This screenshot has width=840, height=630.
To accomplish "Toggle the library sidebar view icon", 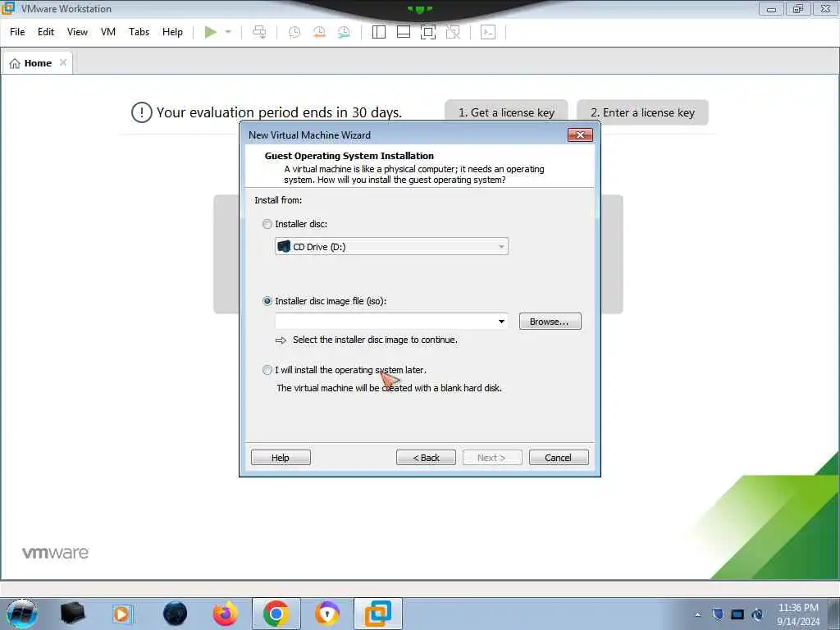I will point(379,32).
